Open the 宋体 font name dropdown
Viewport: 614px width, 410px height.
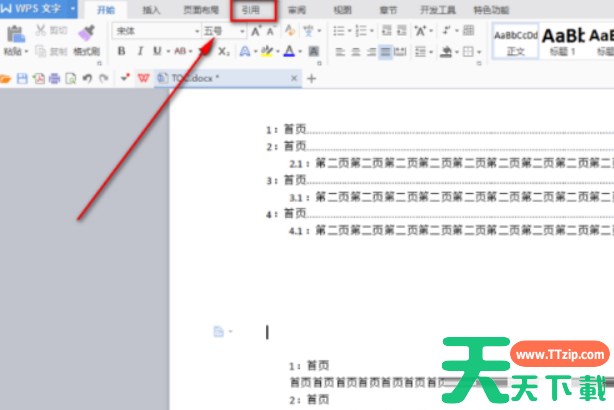click(197, 31)
